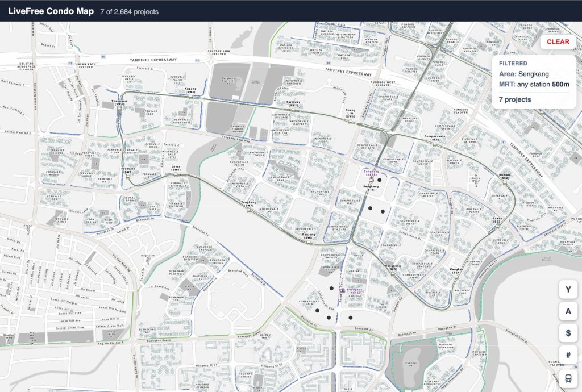
Task: Select project dot beside Sengkang STC station
Action: click(379, 180)
